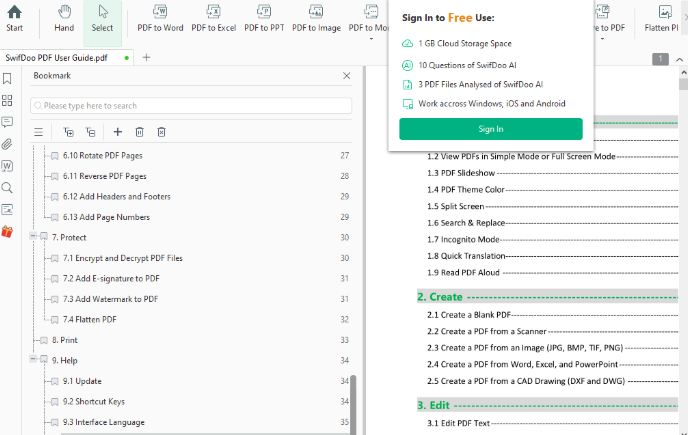Open the page thumbnails sidebar icon
This screenshot has width=688, height=435.
(7, 101)
